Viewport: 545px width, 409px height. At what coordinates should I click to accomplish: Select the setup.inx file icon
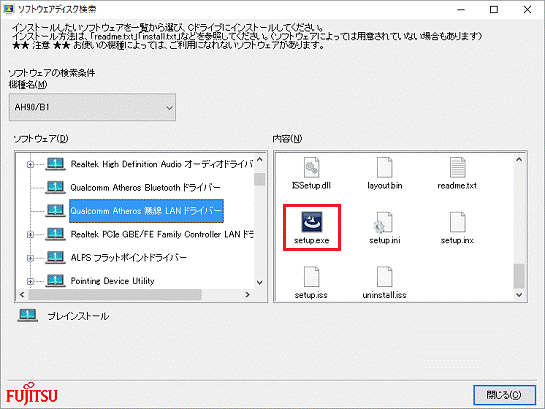457,222
